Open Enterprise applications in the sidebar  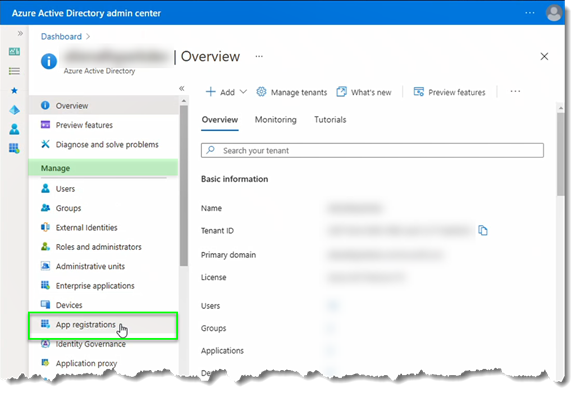tap(103, 285)
